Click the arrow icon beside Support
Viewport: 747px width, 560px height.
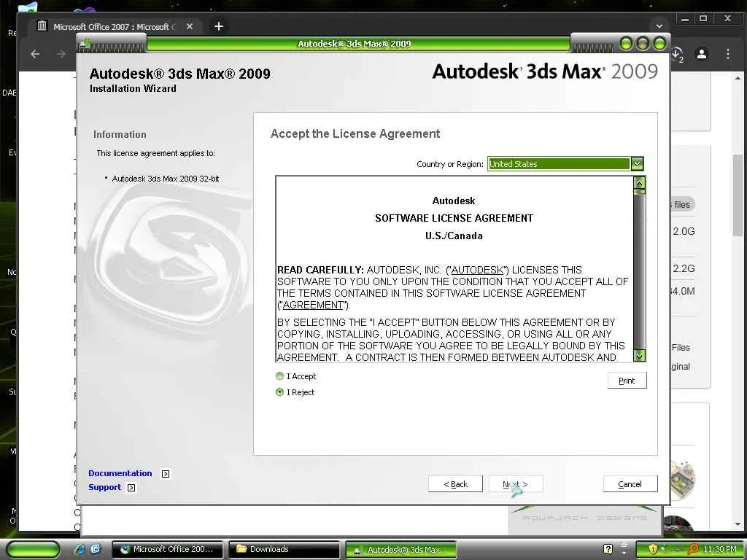[131, 488]
